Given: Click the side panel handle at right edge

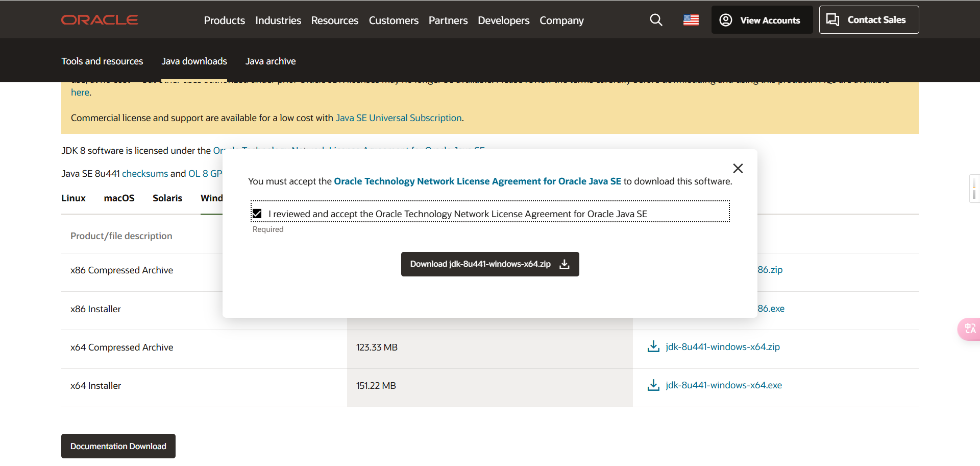Looking at the screenshot, I should pos(974,189).
